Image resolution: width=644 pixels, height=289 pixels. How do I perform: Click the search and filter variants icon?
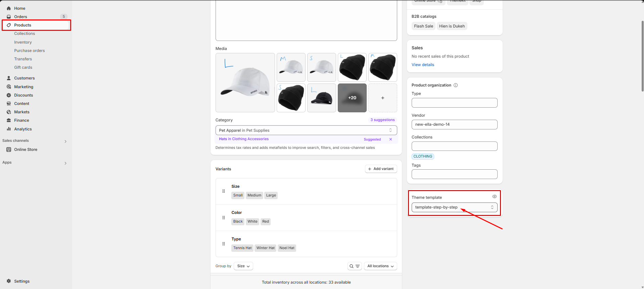(x=354, y=266)
